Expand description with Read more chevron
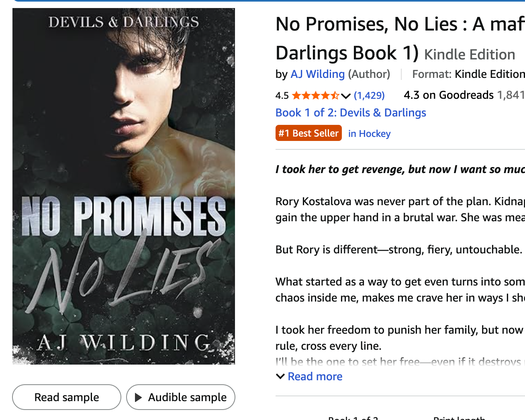Screen dimensions: 525x420 pos(280,377)
